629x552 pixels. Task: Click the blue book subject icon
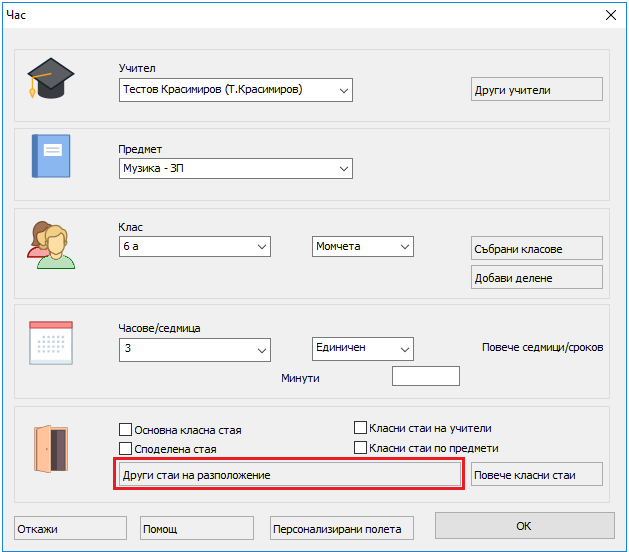coord(51,157)
